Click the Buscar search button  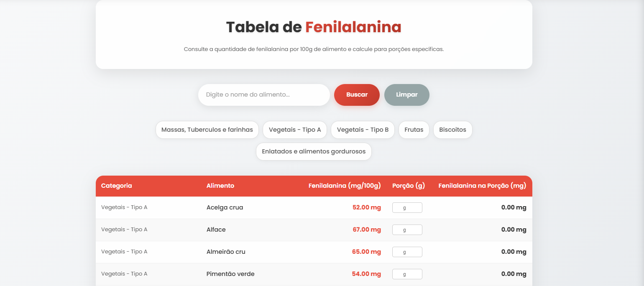coord(356,95)
